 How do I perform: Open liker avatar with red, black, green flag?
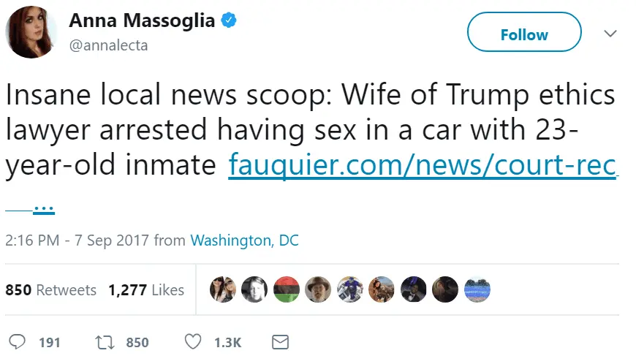click(x=286, y=290)
